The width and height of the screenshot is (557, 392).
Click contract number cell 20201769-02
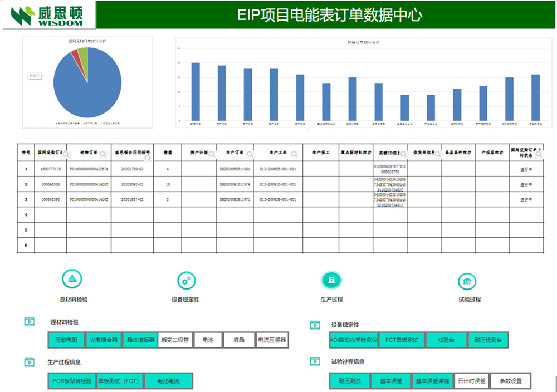tap(133, 169)
